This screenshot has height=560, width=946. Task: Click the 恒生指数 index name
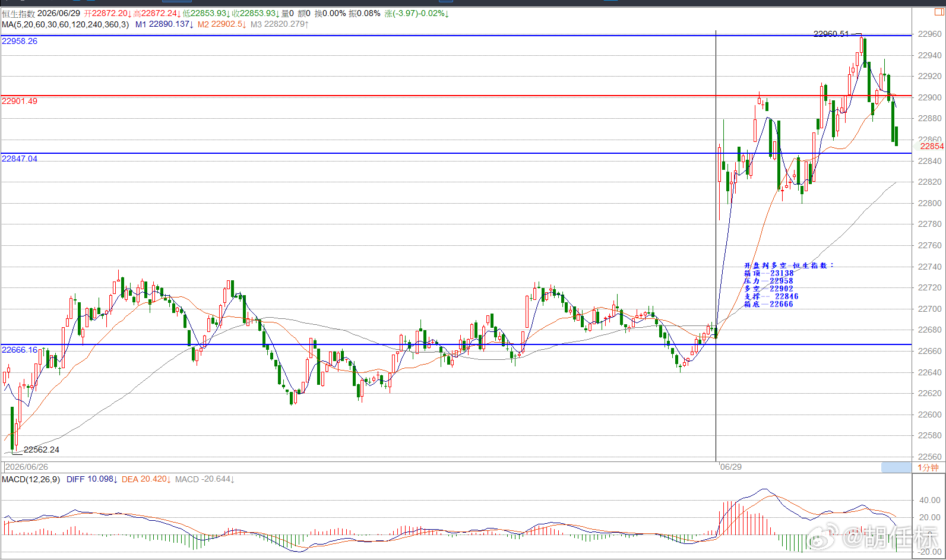[18, 13]
